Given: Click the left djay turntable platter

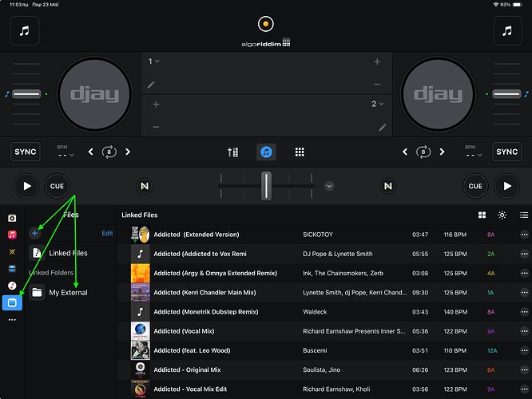Looking at the screenshot, I should pyautogui.click(x=95, y=94).
